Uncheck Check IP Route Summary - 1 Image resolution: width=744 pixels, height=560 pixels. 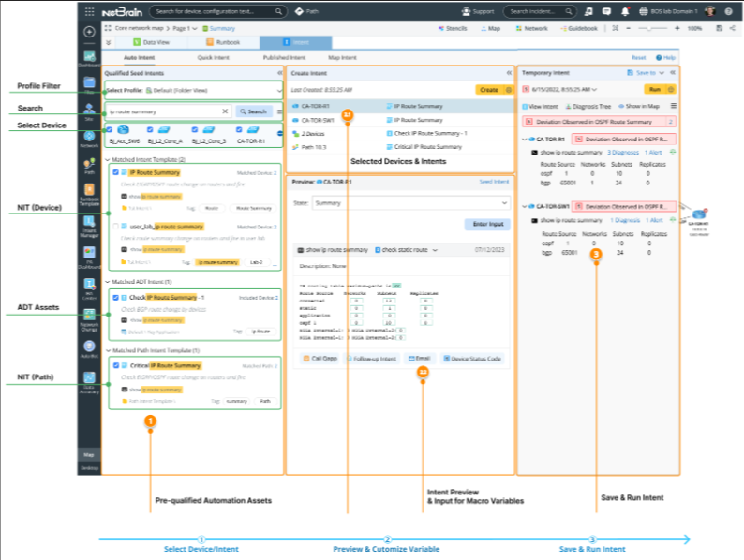pyautogui.click(x=116, y=297)
